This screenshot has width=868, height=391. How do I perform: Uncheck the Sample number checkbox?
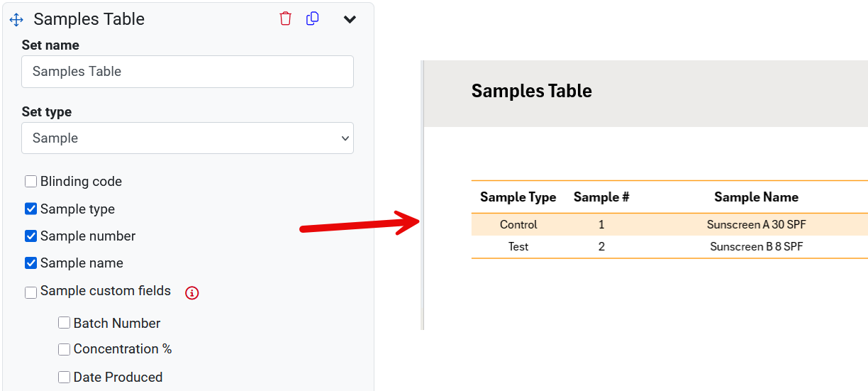click(x=31, y=236)
